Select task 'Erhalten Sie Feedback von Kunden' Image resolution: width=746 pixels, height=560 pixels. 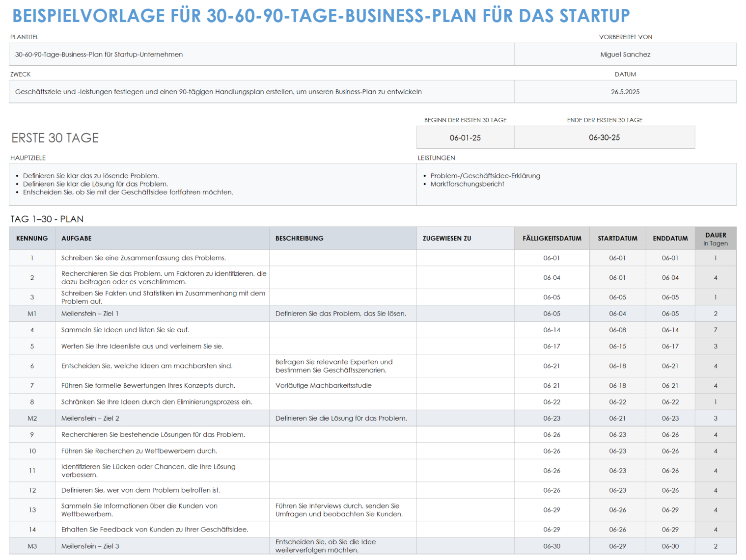point(162,529)
